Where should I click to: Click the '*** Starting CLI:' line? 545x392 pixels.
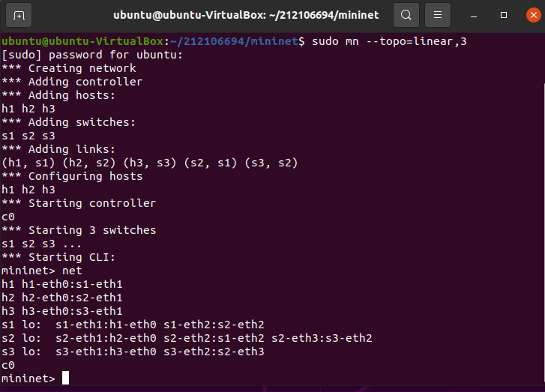click(x=58, y=257)
